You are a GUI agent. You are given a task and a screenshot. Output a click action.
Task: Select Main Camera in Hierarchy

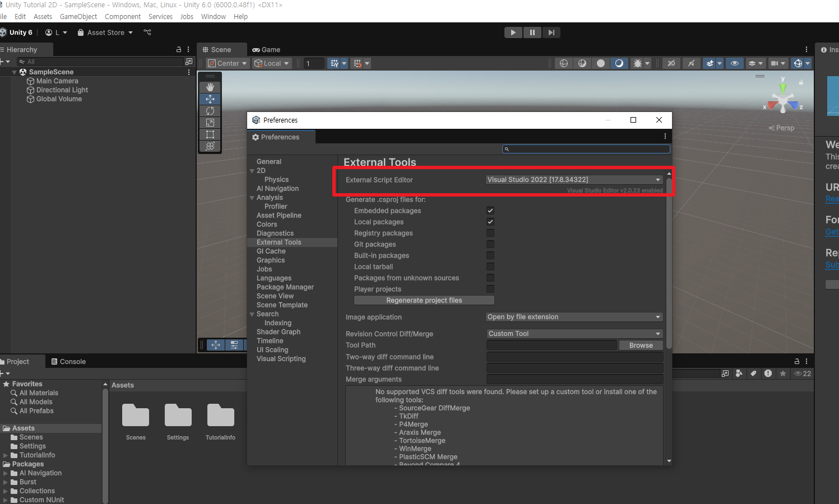click(57, 81)
